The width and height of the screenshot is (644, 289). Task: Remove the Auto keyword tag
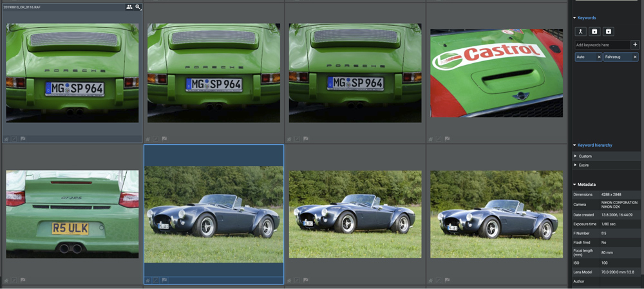click(599, 57)
